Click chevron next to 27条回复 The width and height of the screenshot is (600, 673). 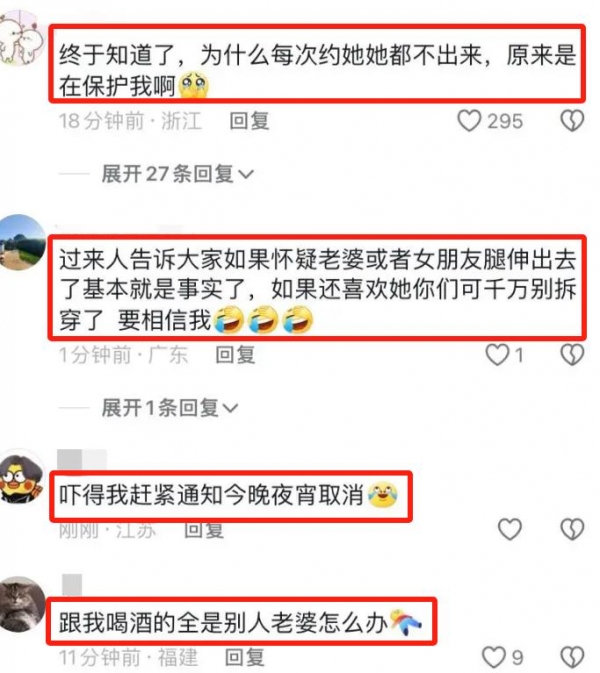coord(246,175)
